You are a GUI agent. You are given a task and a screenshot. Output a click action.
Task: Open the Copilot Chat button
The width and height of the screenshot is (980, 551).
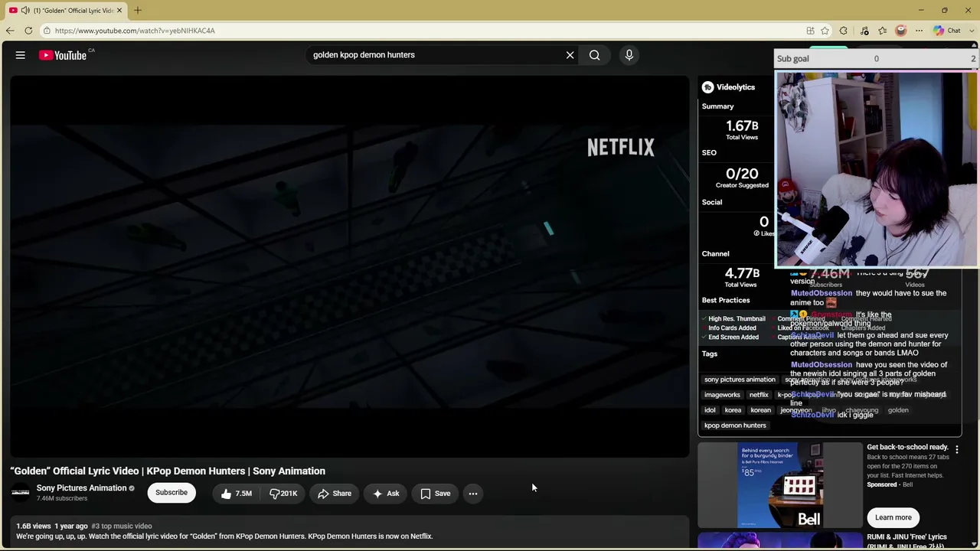click(x=946, y=31)
